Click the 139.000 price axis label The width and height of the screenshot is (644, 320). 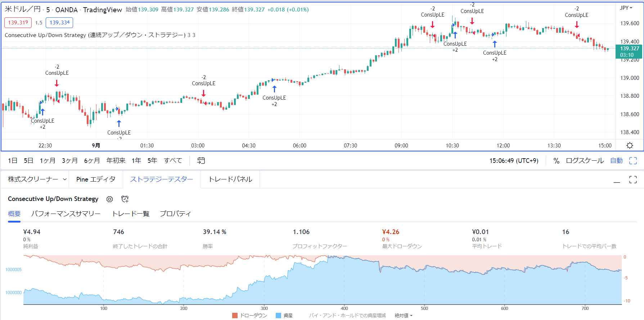pyautogui.click(x=630, y=78)
